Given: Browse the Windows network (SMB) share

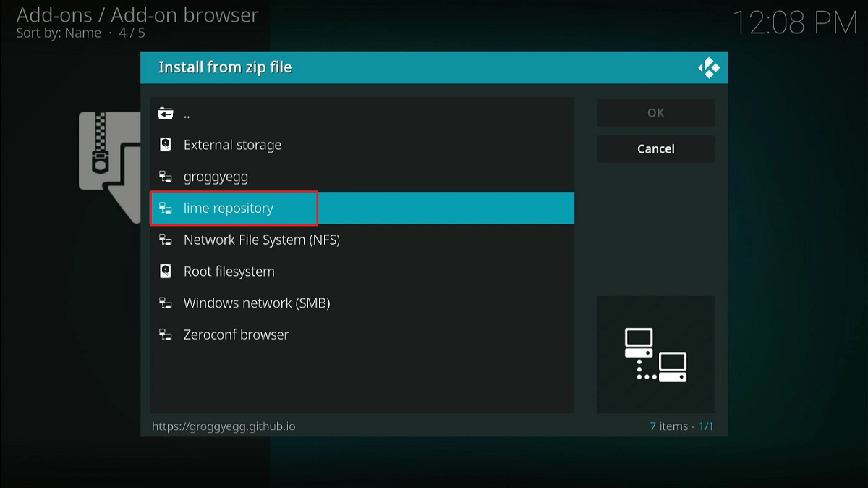Looking at the screenshot, I should coord(258,303).
